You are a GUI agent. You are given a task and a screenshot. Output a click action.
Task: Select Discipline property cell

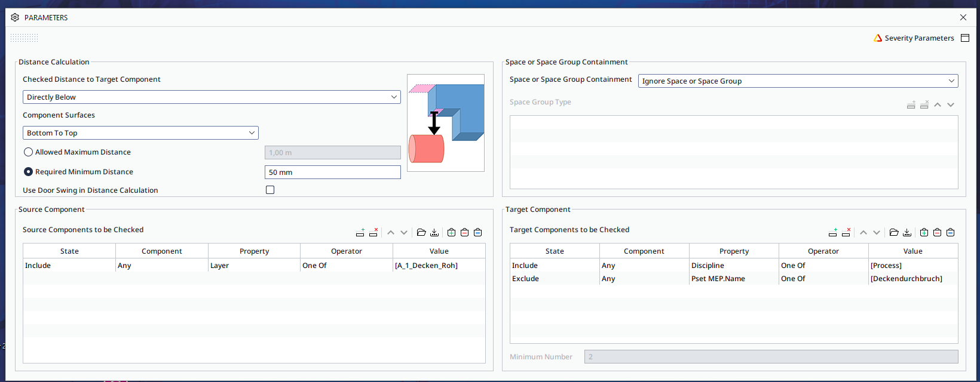click(x=734, y=265)
